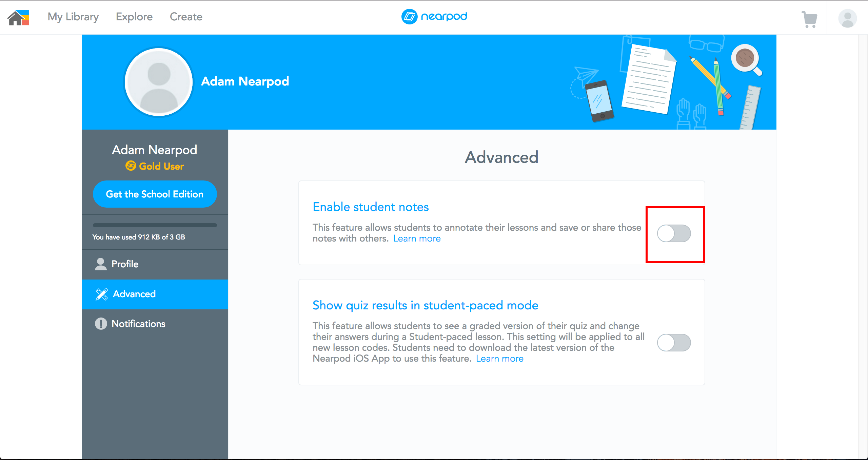Screen dimensions: 868x460
Task: Click Get the School Edition button
Action: 154,194
